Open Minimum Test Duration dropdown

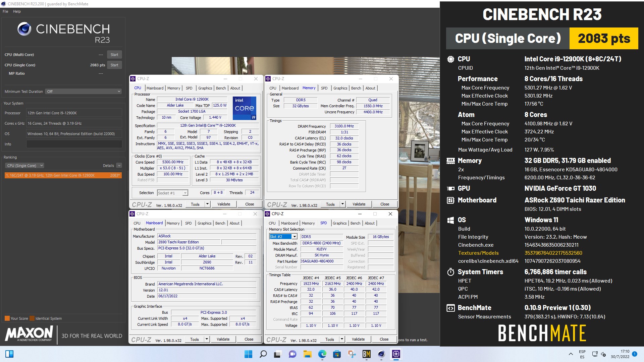point(84,92)
